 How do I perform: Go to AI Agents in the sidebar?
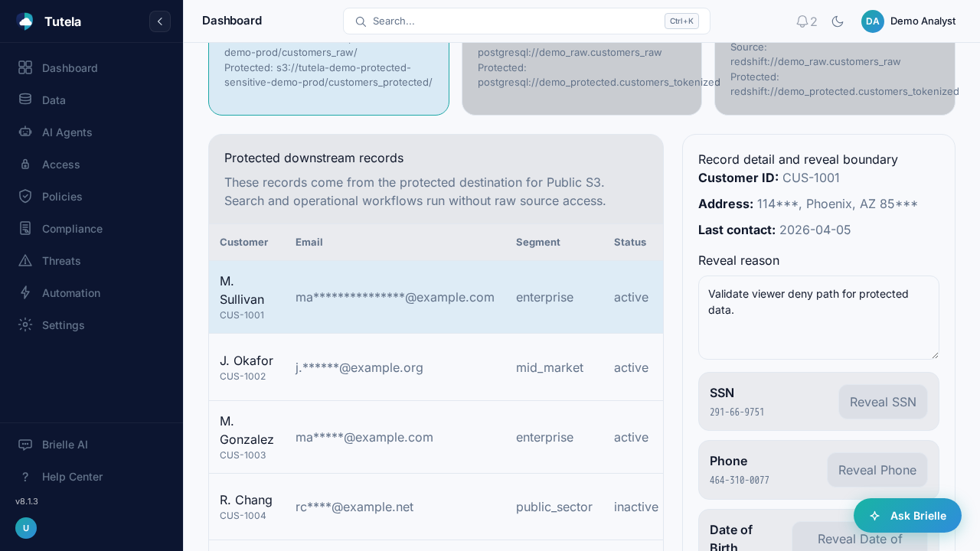67,132
